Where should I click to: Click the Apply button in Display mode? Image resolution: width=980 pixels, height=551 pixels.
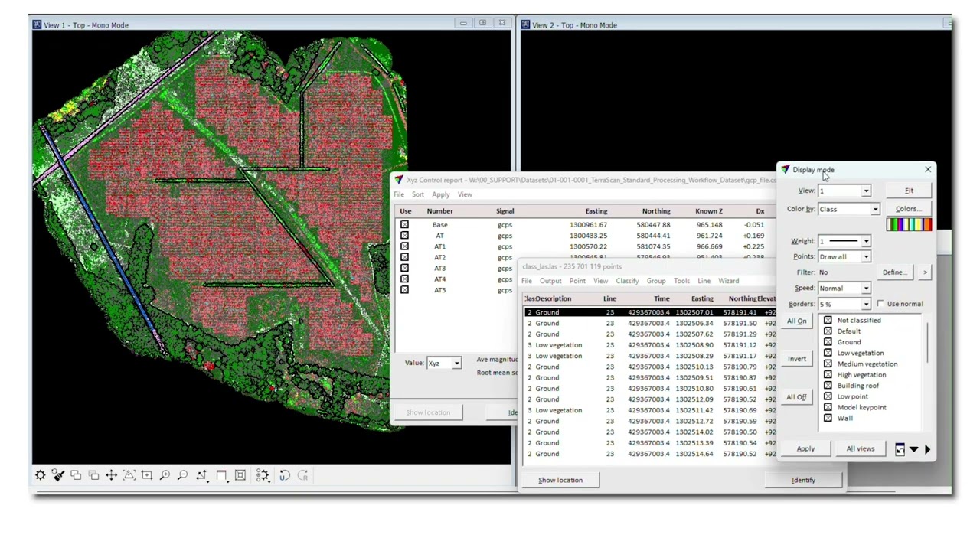pyautogui.click(x=805, y=449)
